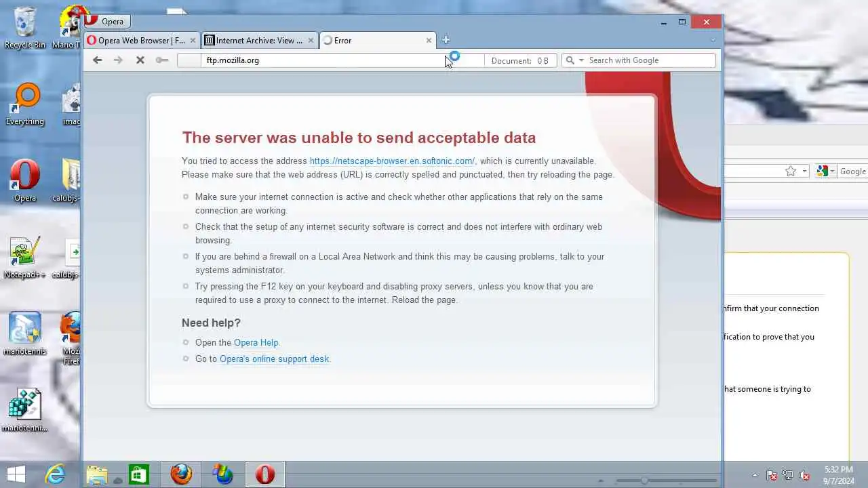Open bookmark star dropdown arrow in Firefox
The height and width of the screenshot is (488, 868).
tap(804, 171)
